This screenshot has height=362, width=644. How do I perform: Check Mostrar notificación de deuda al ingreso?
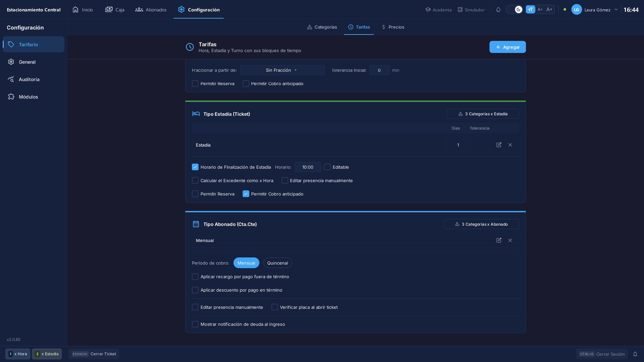[x=195, y=324]
